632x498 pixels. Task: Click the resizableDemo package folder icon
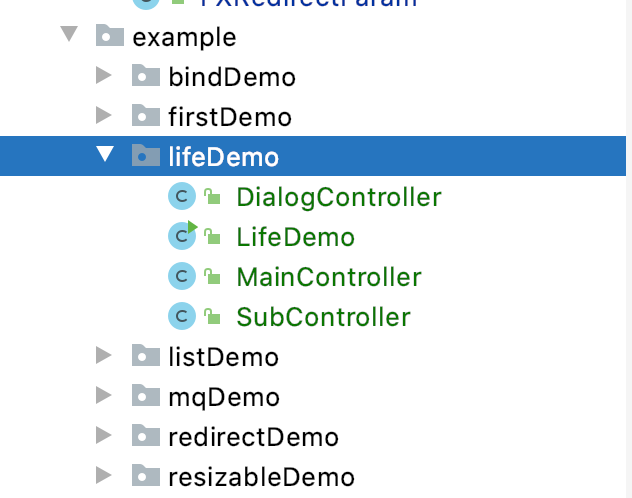pyautogui.click(x=146, y=476)
